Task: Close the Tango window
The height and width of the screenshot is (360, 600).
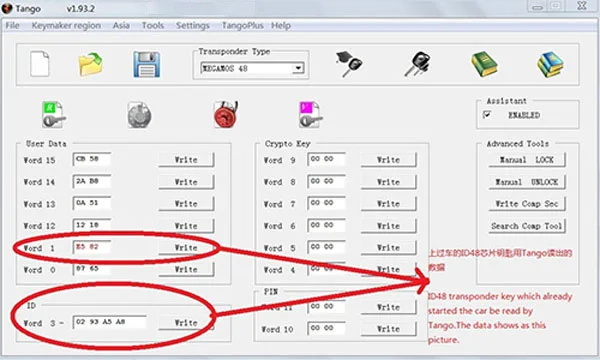Action: (x=582, y=5)
